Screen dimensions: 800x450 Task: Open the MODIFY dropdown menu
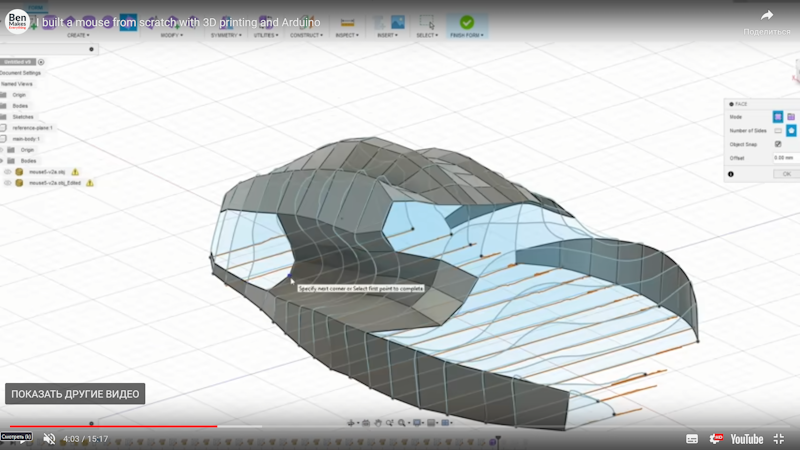170,35
